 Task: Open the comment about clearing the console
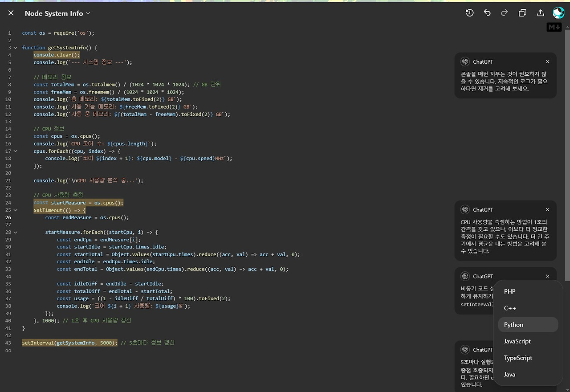click(x=505, y=75)
